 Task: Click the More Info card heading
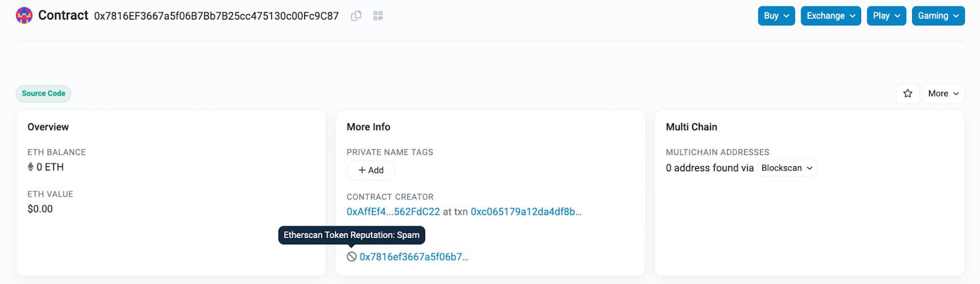[x=368, y=127]
